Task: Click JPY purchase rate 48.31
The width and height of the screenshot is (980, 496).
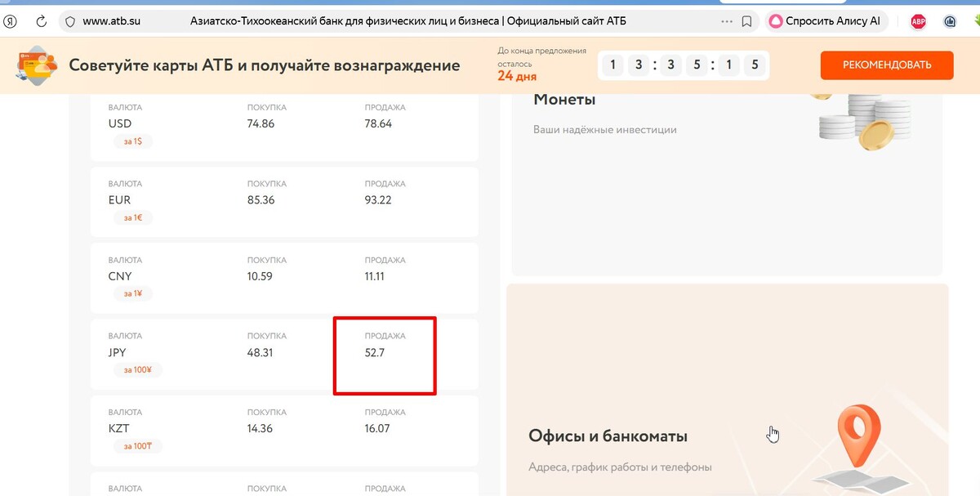Action: (260, 353)
